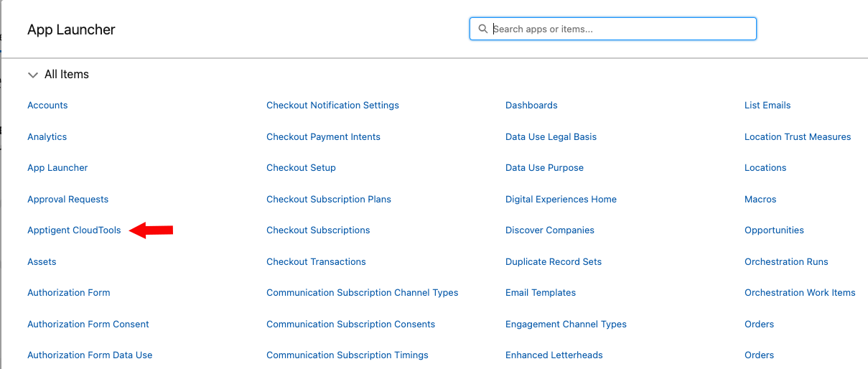868x369 pixels.
Task: Open Orchestration Work Items
Action: point(800,293)
